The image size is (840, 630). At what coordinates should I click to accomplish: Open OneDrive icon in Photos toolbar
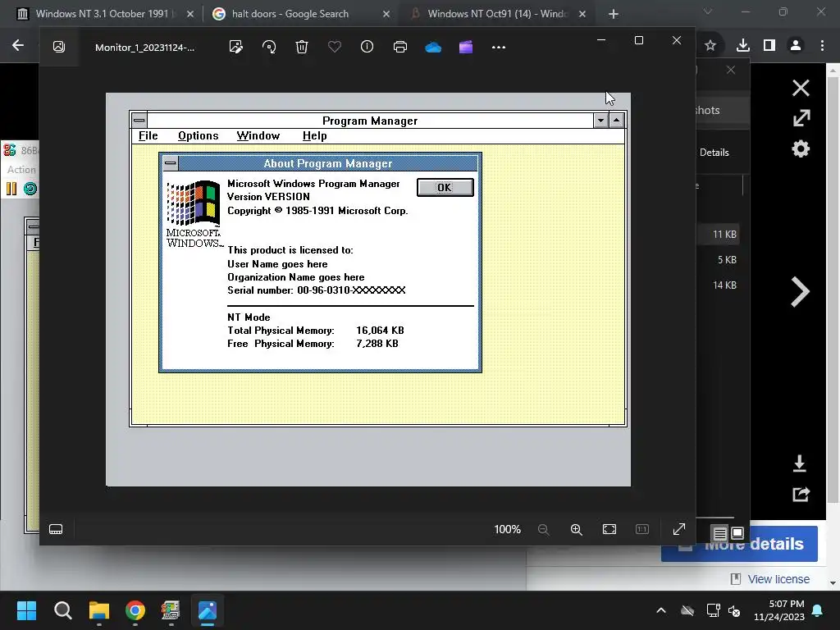pyautogui.click(x=433, y=48)
